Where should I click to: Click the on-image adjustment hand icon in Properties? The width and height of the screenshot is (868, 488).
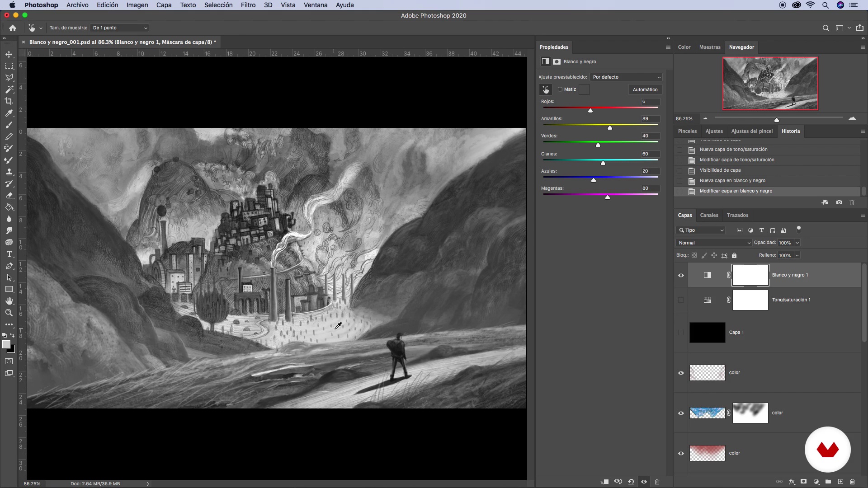(546, 89)
